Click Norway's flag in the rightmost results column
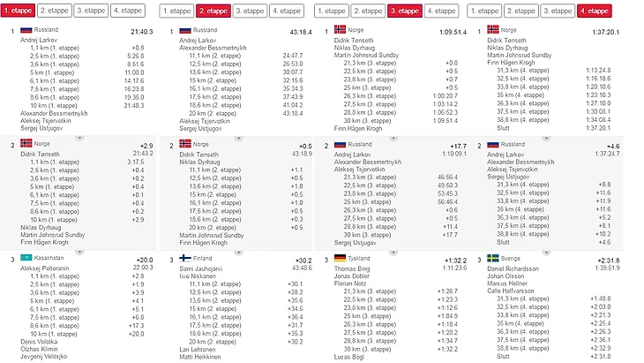Image resolution: width=644 pixels, height=363 pixels. (494, 30)
